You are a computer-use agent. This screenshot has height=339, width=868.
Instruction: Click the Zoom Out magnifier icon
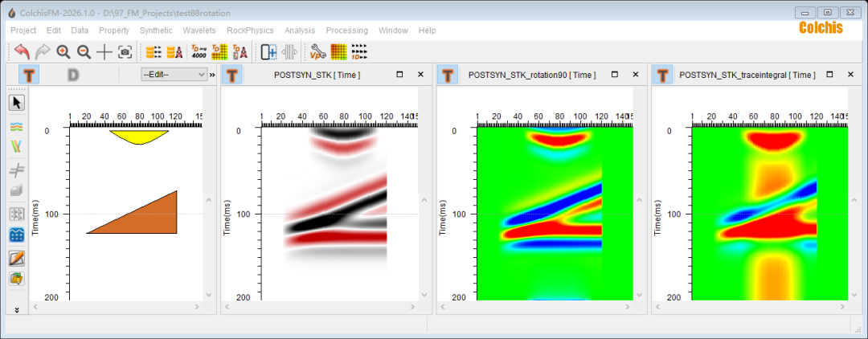pos(84,52)
